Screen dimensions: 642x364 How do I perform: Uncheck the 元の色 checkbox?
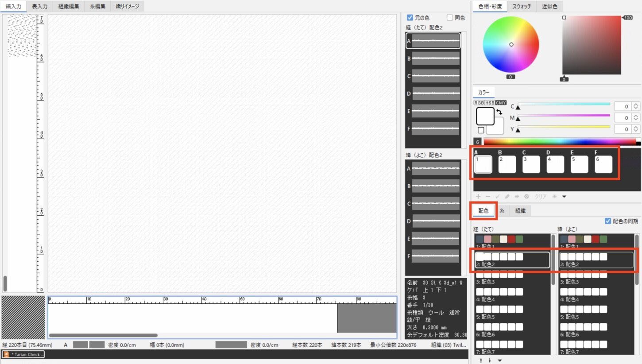410,18
